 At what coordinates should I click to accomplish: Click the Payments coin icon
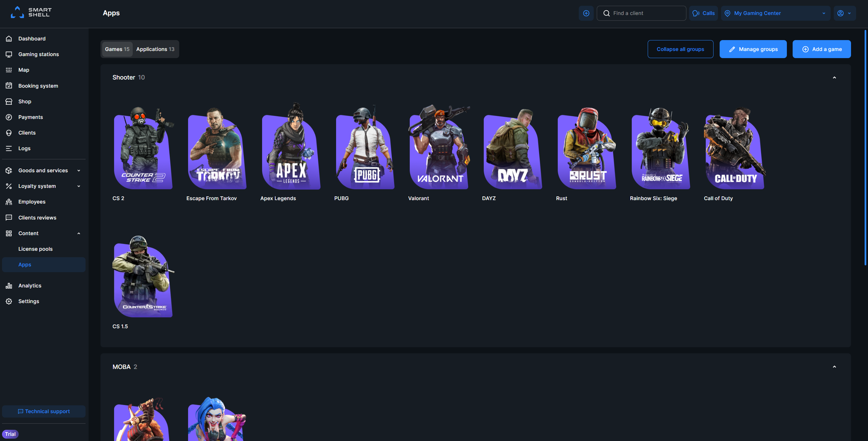coord(9,117)
